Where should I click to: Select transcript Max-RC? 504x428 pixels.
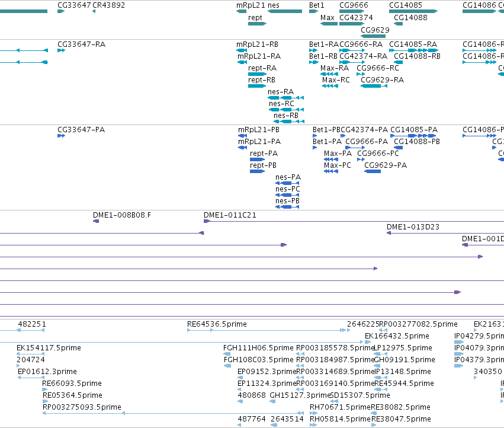[330, 86]
